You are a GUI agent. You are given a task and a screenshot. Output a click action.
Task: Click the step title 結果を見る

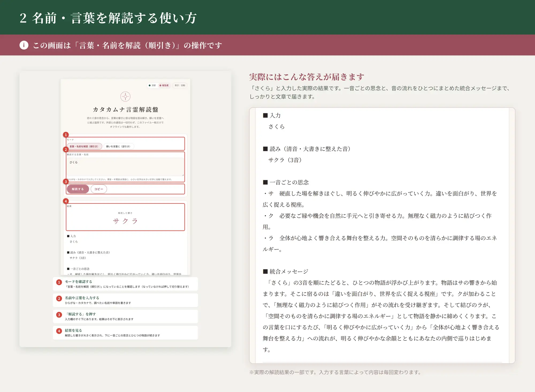point(73,331)
